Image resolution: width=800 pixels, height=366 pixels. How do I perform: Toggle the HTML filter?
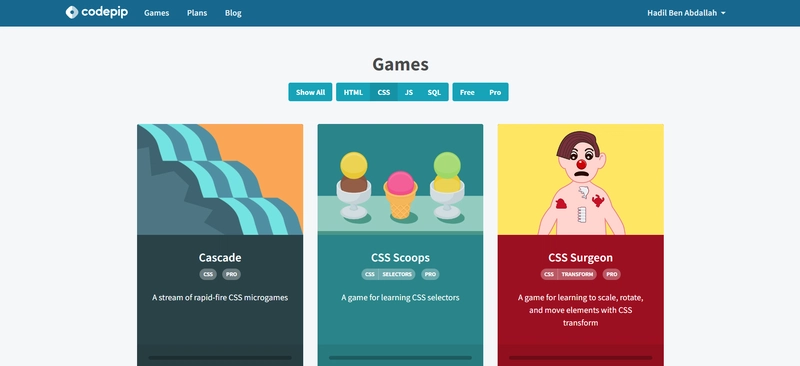tap(353, 92)
